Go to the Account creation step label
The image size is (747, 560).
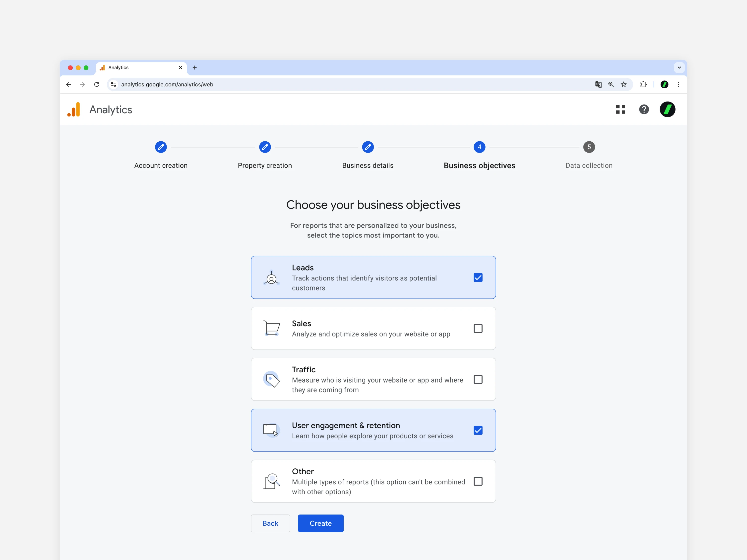[161, 166]
